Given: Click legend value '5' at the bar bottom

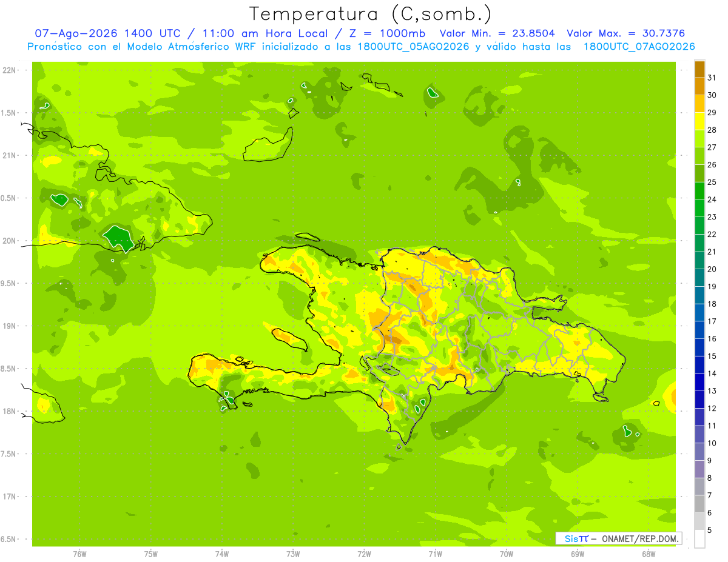Looking at the screenshot, I should (710, 530).
